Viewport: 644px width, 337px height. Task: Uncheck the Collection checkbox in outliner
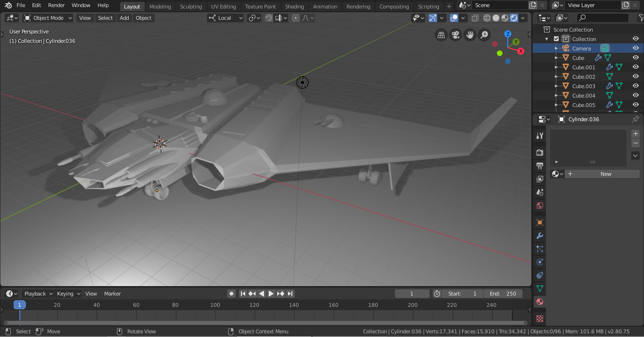tap(556, 39)
